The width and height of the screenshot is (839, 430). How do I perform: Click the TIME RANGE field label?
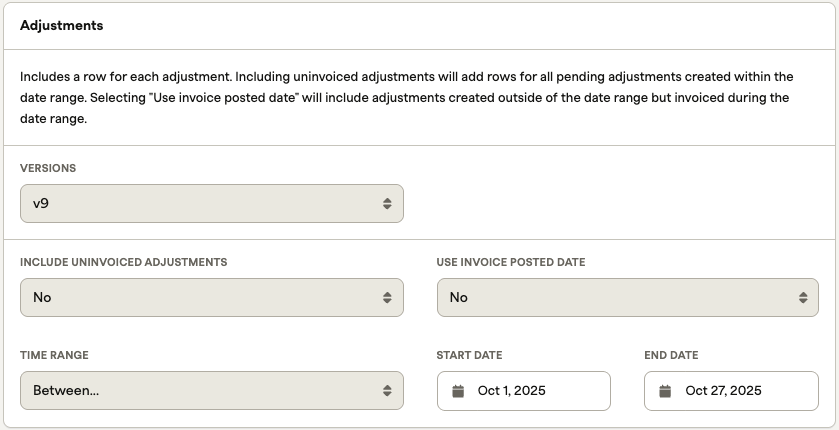pyautogui.click(x=54, y=355)
